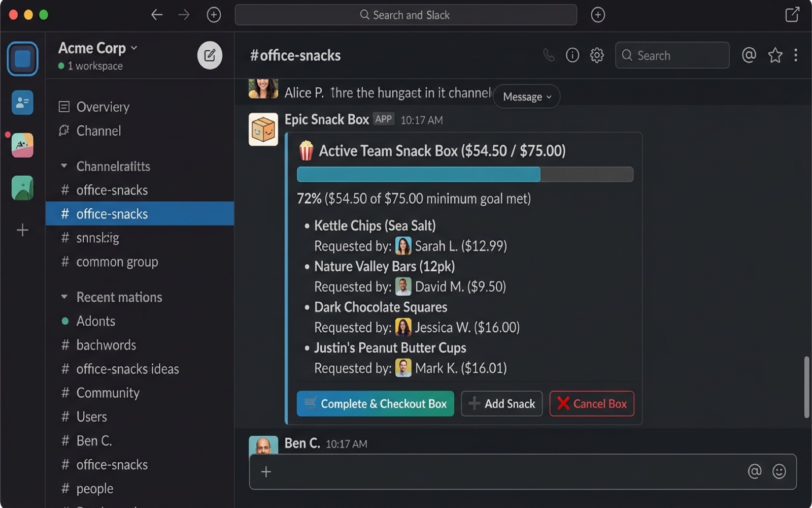
Task: Click Mark K.'s small avatar
Action: (403, 368)
